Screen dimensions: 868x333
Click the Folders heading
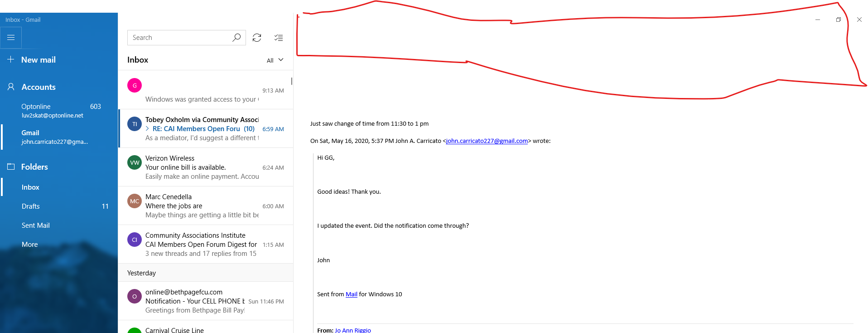pos(34,166)
